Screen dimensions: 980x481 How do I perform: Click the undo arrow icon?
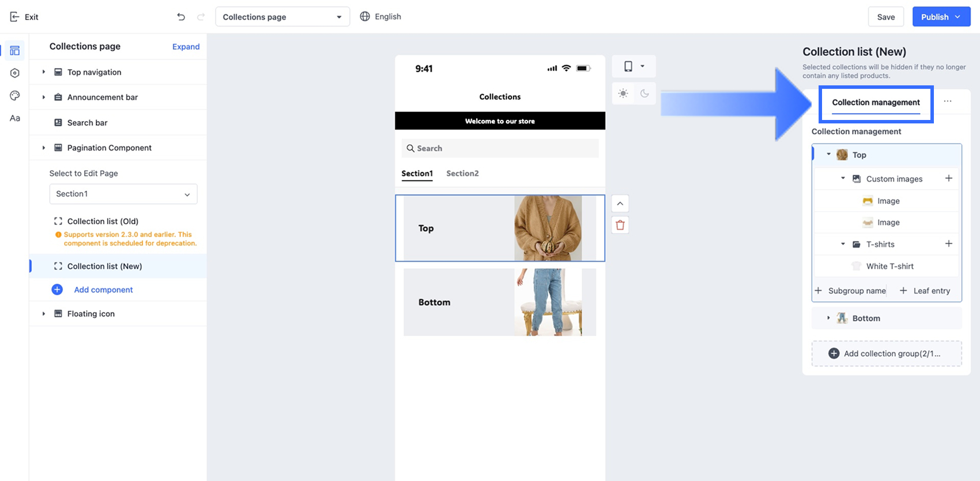181,17
